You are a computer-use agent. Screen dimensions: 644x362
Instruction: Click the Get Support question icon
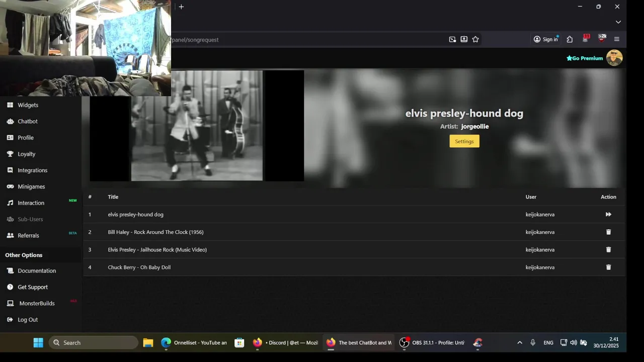pyautogui.click(x=10, y=287)
